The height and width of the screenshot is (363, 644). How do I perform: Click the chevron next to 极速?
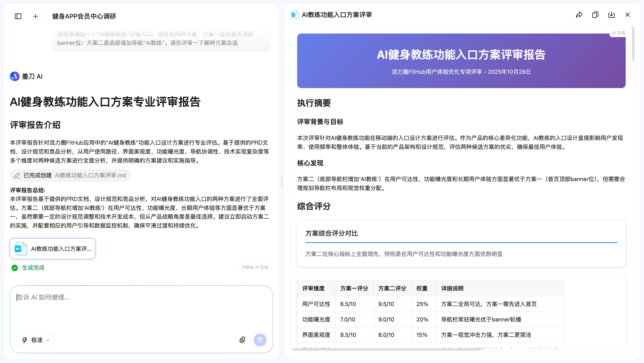tap(48, 340)
